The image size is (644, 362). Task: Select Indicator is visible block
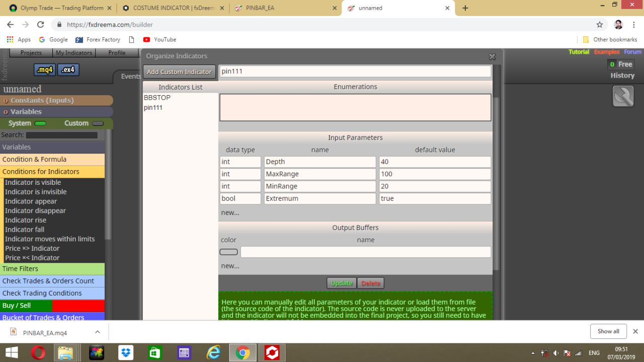click(33, 182)
